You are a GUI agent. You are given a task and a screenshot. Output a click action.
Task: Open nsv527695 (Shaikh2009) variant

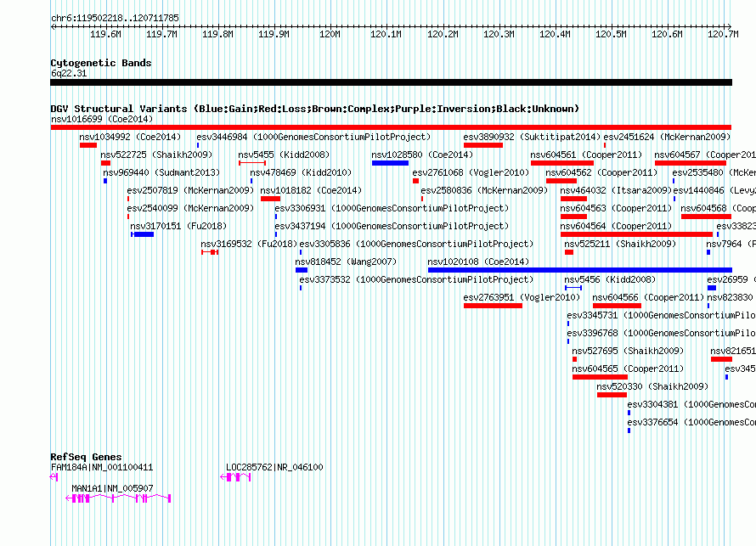628,351
